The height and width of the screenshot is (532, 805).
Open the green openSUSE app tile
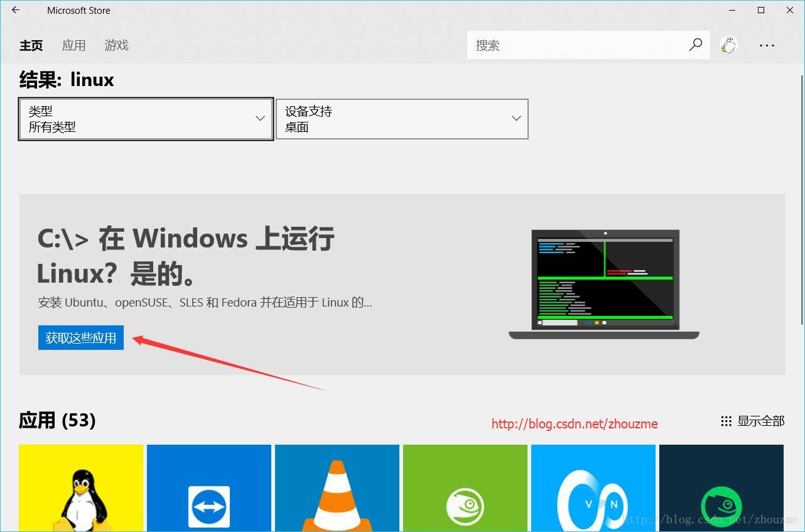click(465, 488)
